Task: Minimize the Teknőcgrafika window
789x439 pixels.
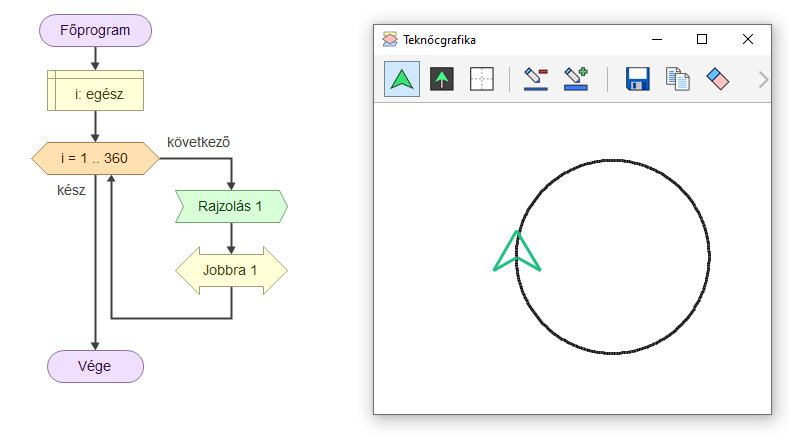Action: pos(657,40)
